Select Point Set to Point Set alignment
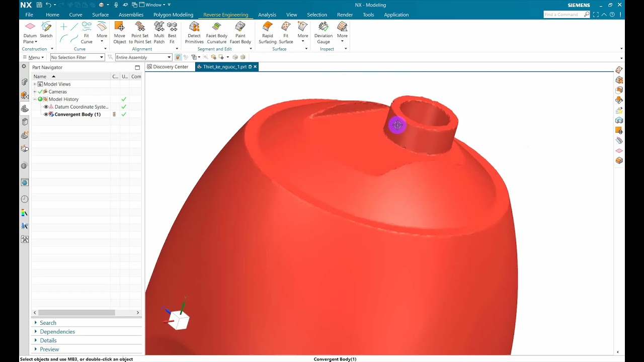644x362 pixels. coord(140,32)
